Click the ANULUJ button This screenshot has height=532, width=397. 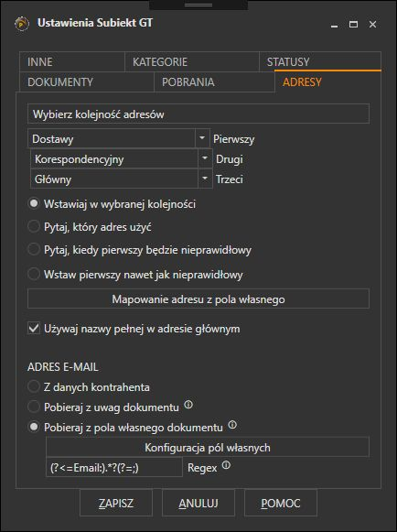[x=198, y=503]
